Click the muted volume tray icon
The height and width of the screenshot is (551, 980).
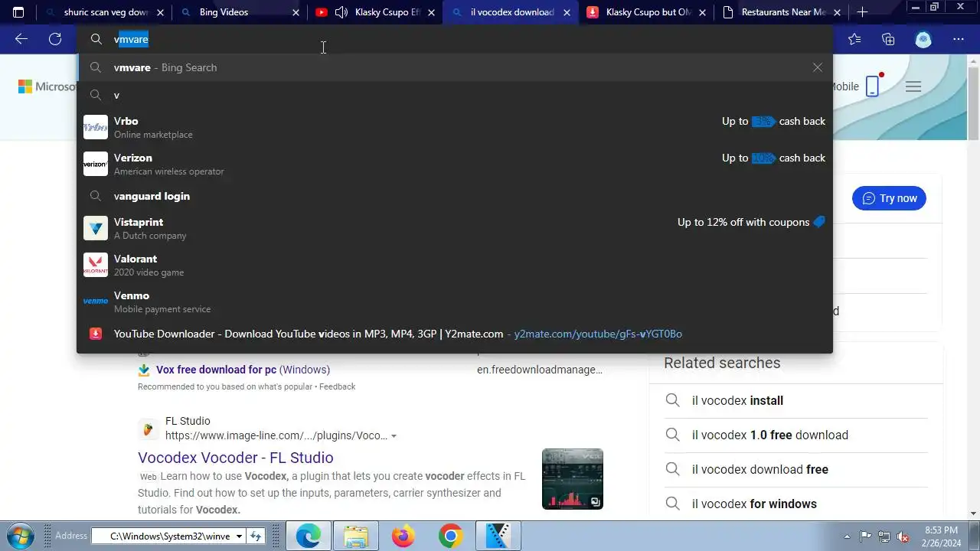903,536
